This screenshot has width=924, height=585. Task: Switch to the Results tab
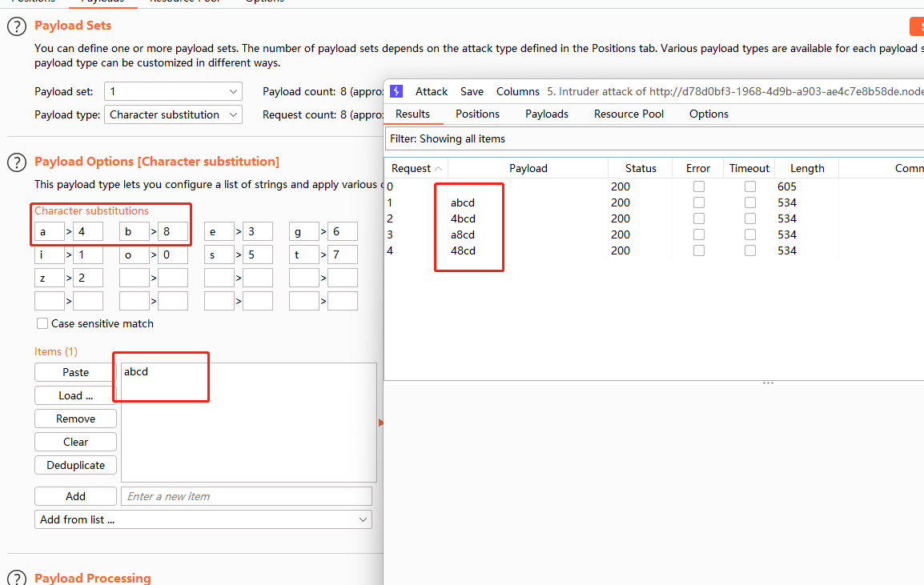point(412,114)
